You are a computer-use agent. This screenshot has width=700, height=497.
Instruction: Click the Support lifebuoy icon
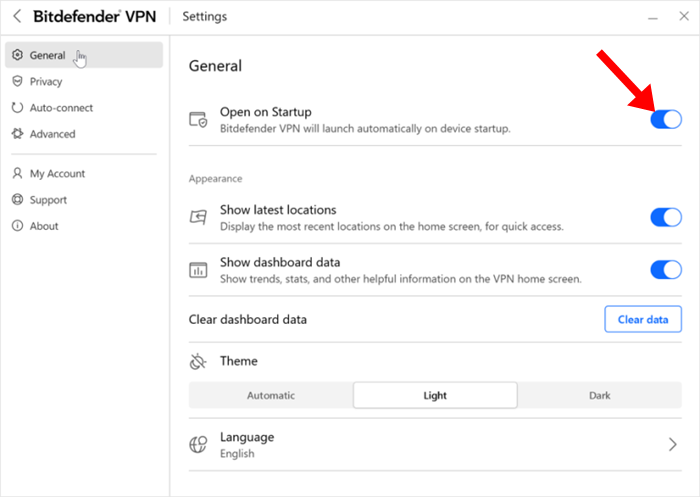(17, 200)
